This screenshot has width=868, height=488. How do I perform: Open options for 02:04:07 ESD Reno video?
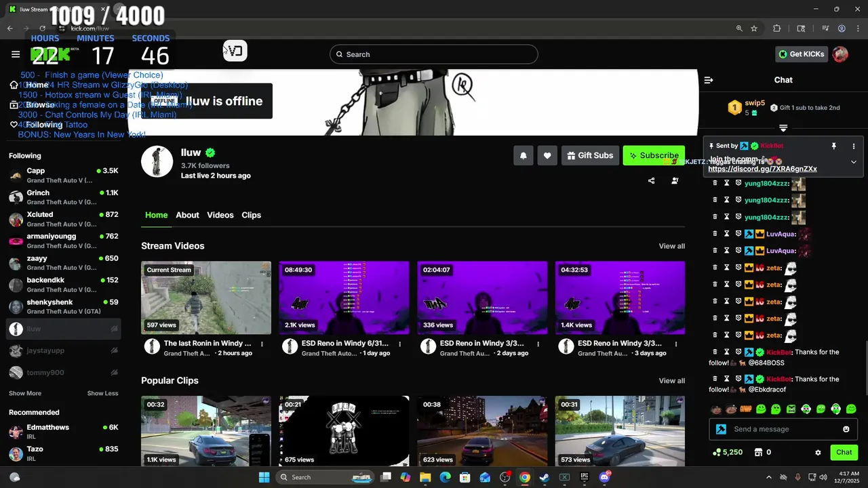pos(538,344)
